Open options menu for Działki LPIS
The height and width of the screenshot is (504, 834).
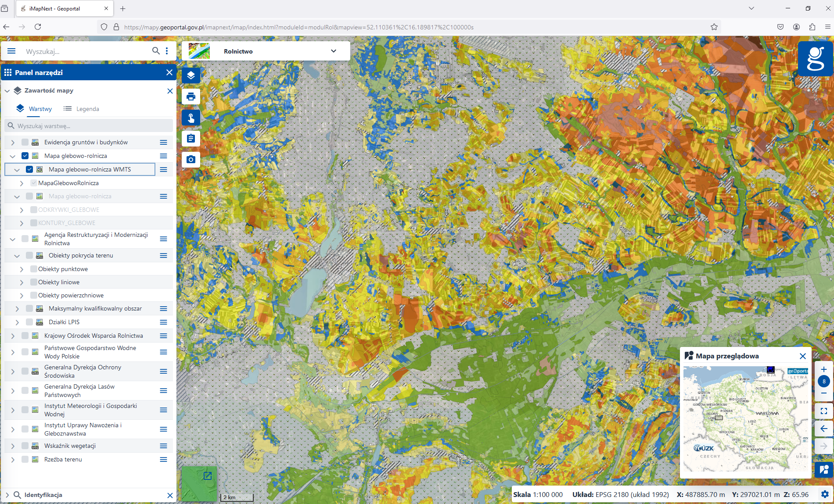[164, 322]
